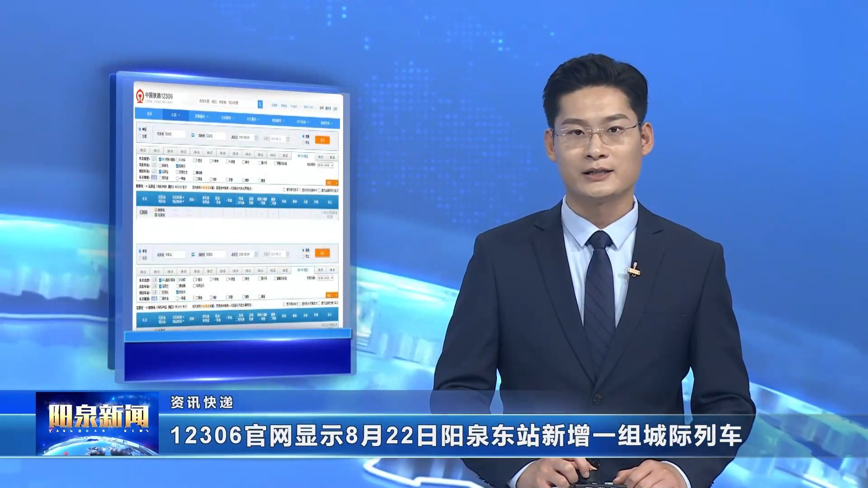Open return date calendar icon, upper form
The image size is (868, 488).
[288, 139]
